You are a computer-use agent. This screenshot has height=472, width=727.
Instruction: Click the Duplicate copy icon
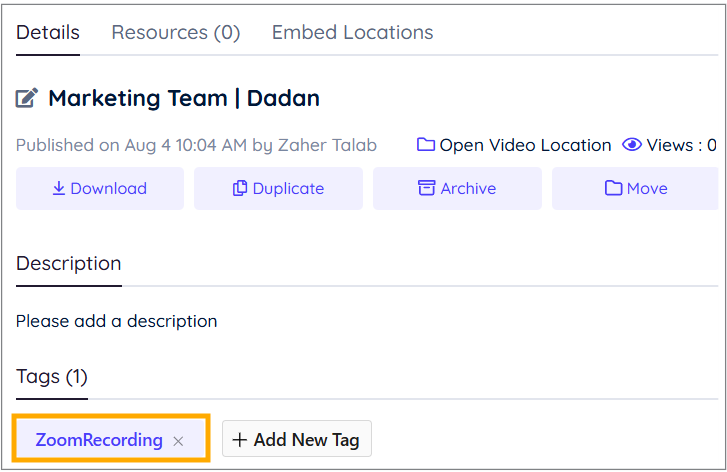pos(240,188)
